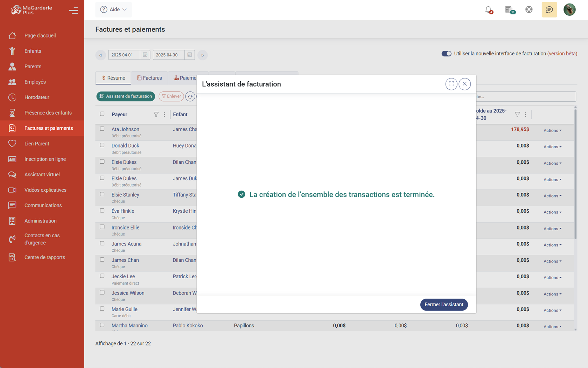Open the filter icon on the Payeur column
This screenshot has width=588, height=368.
coord(156,114)
